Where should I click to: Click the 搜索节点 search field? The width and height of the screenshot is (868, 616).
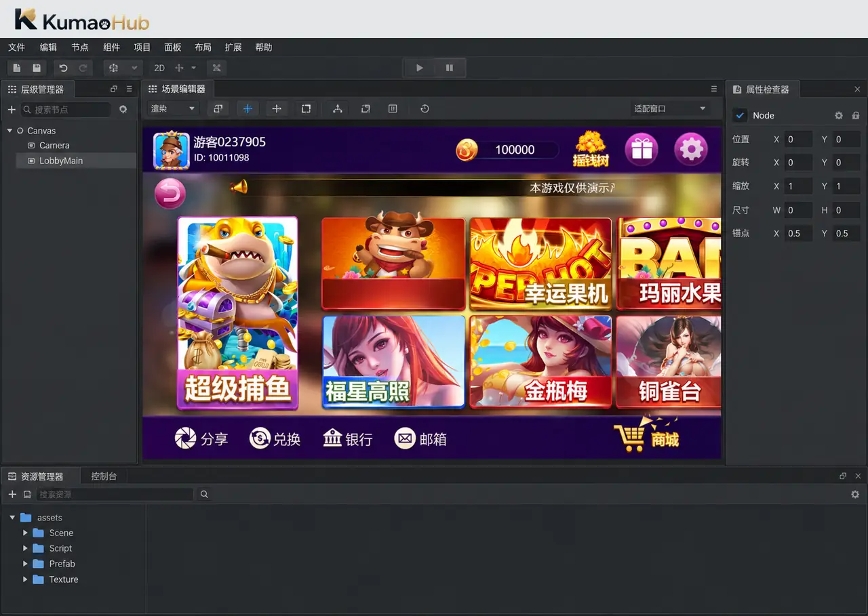tap(66, 109)
